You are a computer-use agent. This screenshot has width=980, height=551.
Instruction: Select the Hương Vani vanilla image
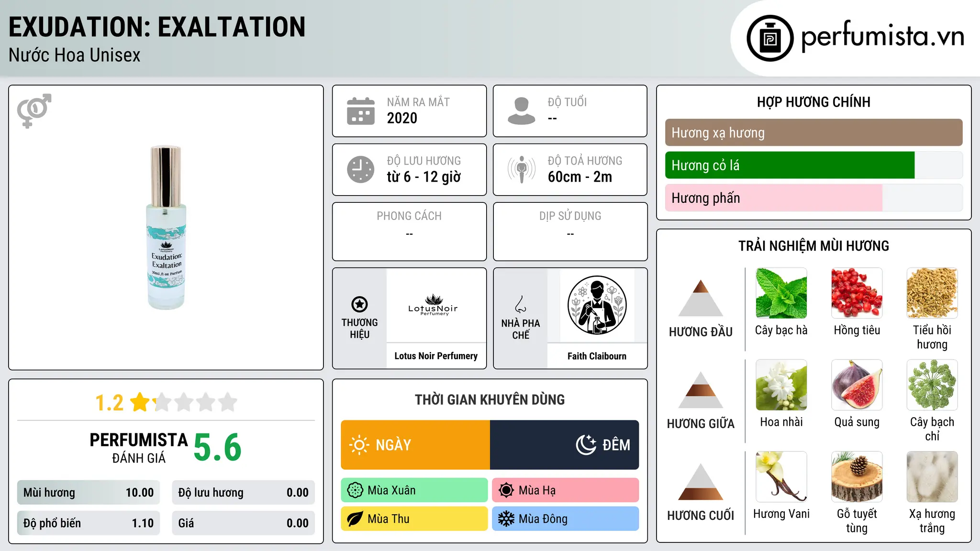(x=781, y=477)
